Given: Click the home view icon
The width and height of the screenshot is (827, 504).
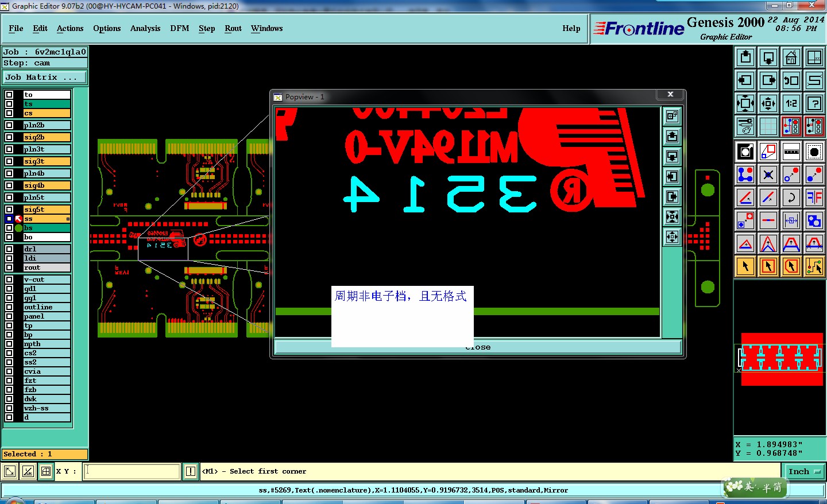Looking at the screenshot, I should [x=791, y=57].
